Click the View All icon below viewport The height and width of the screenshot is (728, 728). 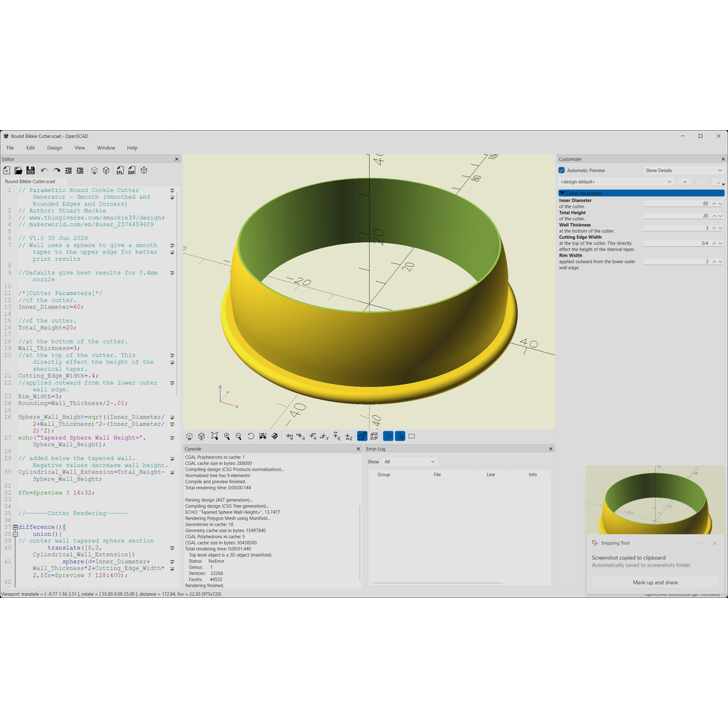(x=215, y=436)
